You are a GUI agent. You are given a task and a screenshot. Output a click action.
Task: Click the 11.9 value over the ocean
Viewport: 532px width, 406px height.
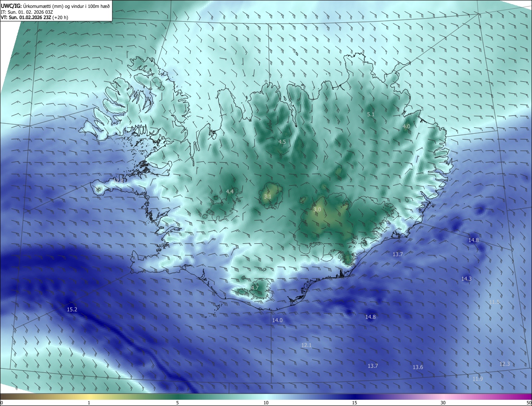[478, 379]
